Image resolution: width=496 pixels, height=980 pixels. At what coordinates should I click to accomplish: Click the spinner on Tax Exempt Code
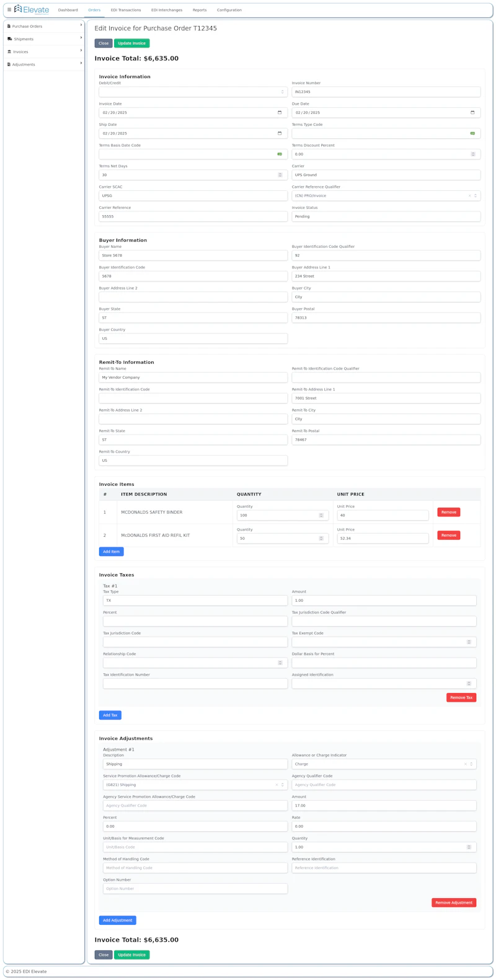tap(469, 642)
